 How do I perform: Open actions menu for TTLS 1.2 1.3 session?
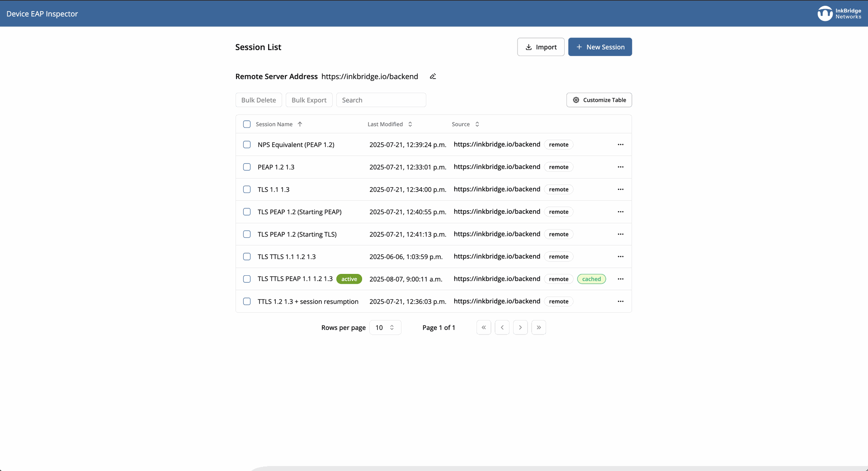click(621, 301)
